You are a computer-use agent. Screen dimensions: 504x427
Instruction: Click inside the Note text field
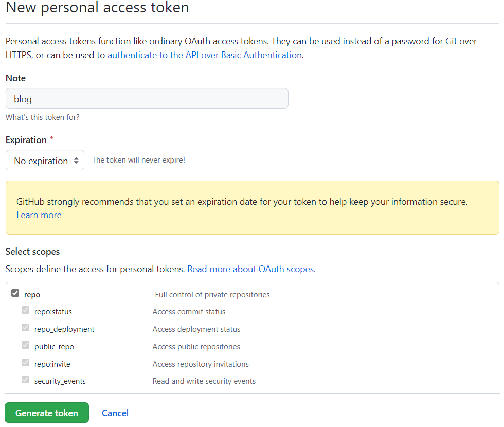click(147, 98)
